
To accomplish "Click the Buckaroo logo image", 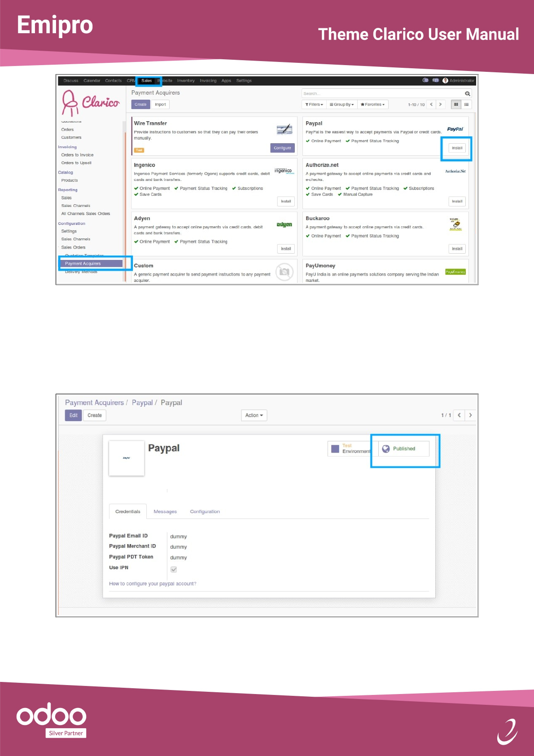I will pos(455,224).
